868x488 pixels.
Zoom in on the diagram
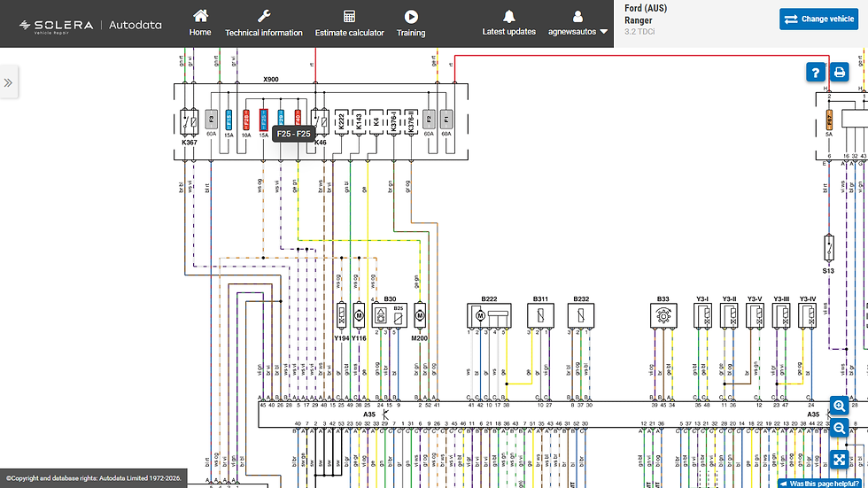[x=840, y=407]
